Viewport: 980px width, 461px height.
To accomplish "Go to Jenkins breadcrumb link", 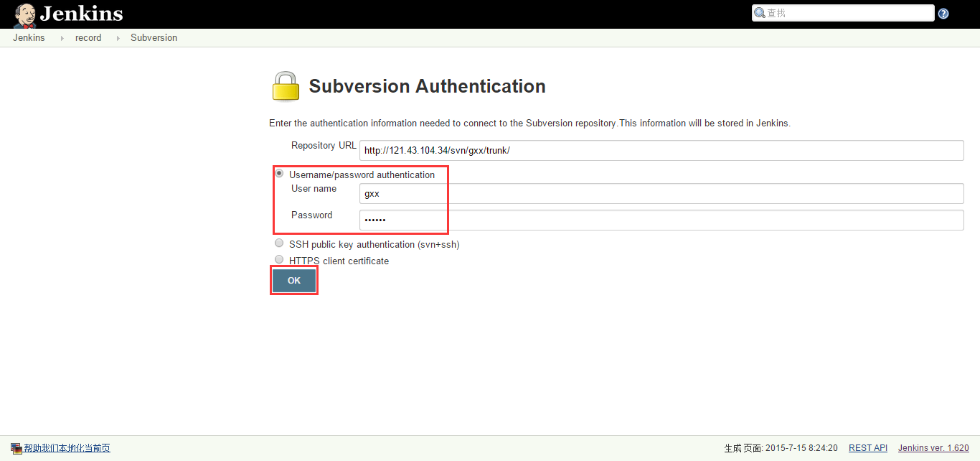I will coord(29,38).
